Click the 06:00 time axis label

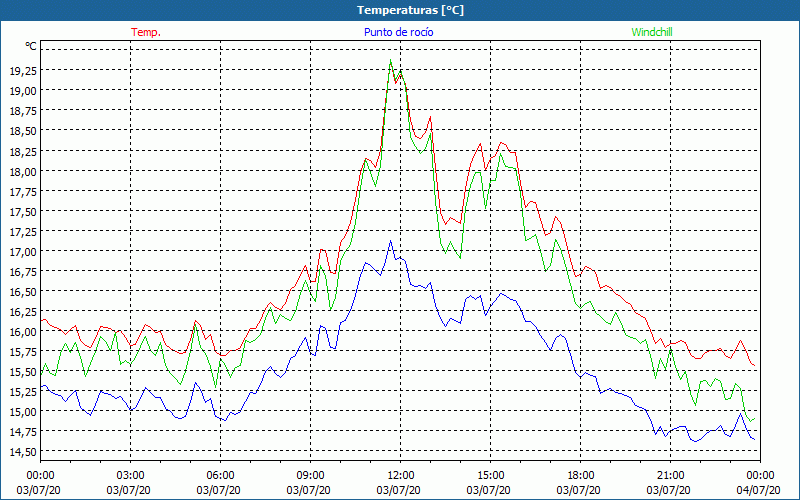220,476
